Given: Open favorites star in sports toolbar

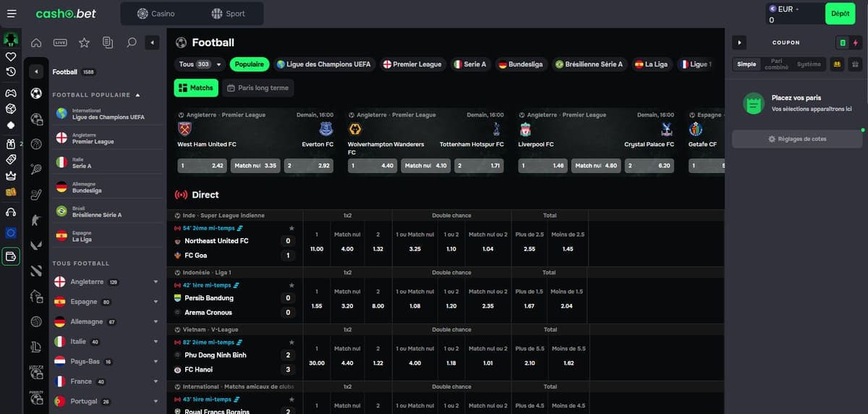Looking at the screenshot, I should tap(84, 43).
